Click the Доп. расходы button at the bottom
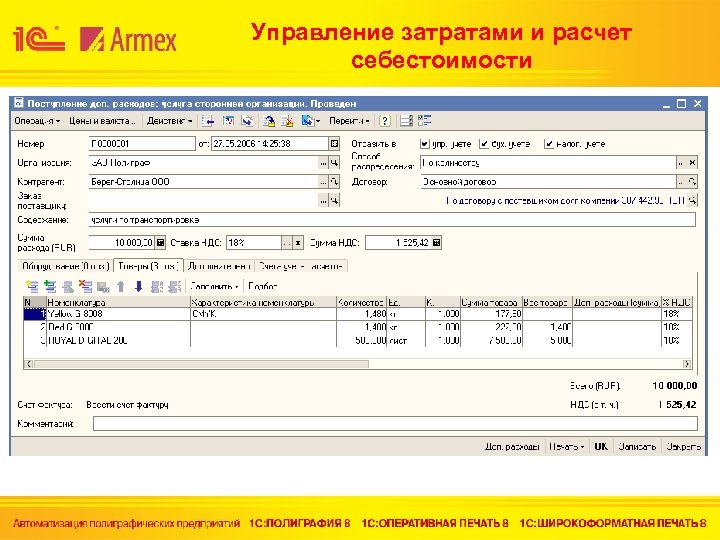Image resolution: width=720 pixels, height=540 pixels. pyautogui.click(x=512, y=446)
